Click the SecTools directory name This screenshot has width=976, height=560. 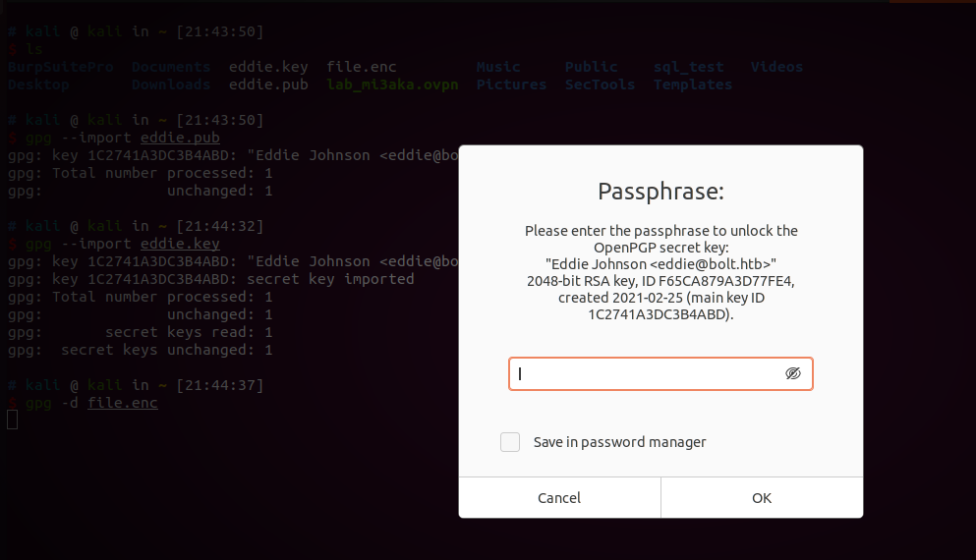pos(600,84)
